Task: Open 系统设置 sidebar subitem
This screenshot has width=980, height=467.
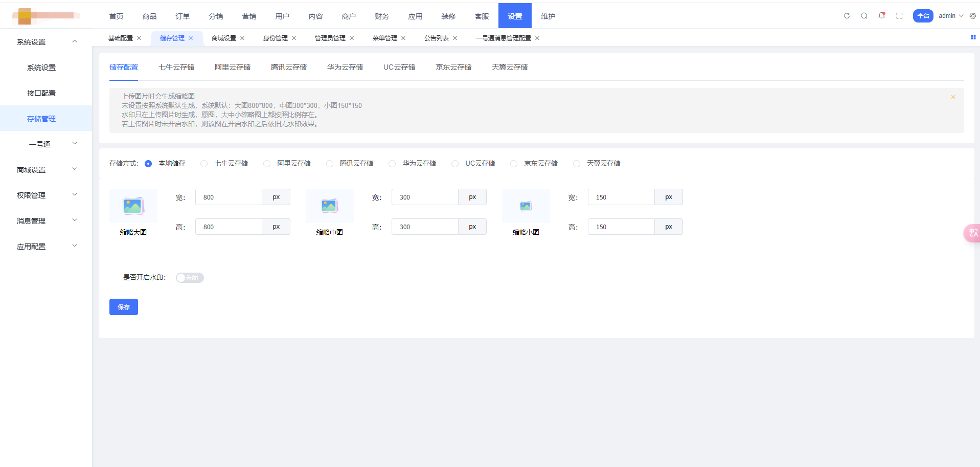Action: click(x=41, y=68)
